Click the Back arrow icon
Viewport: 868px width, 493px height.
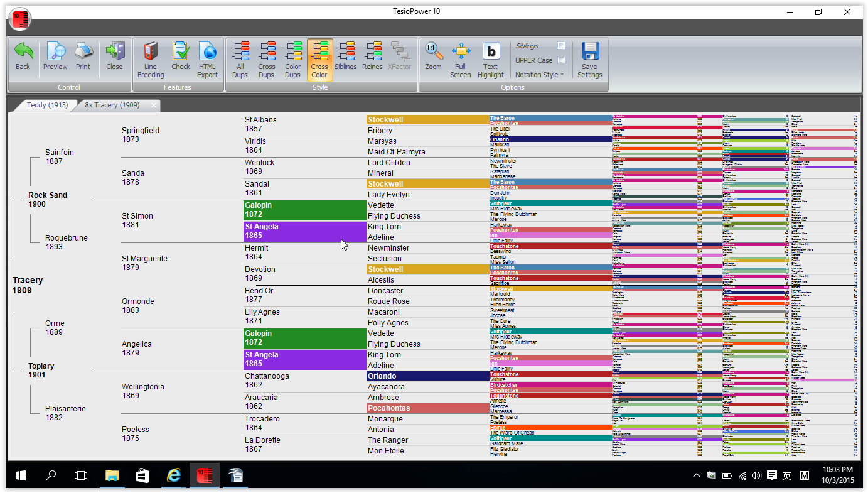(23, 52)
